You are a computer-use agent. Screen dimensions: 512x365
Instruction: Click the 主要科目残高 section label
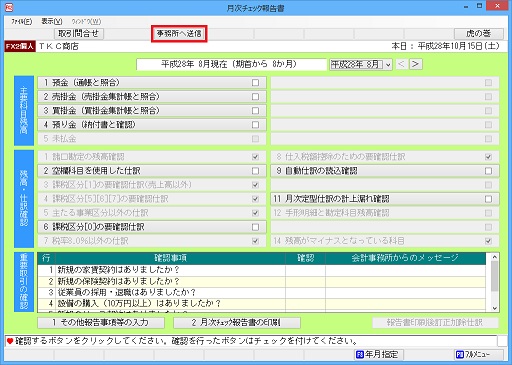pos(24,110)
